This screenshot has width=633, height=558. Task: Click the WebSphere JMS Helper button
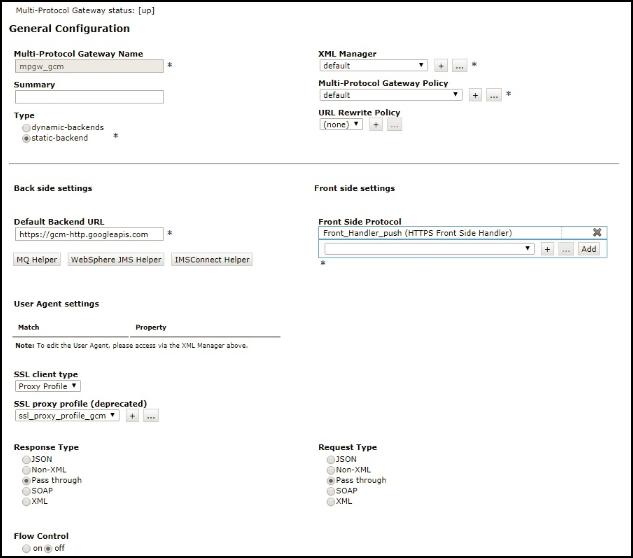115,260
